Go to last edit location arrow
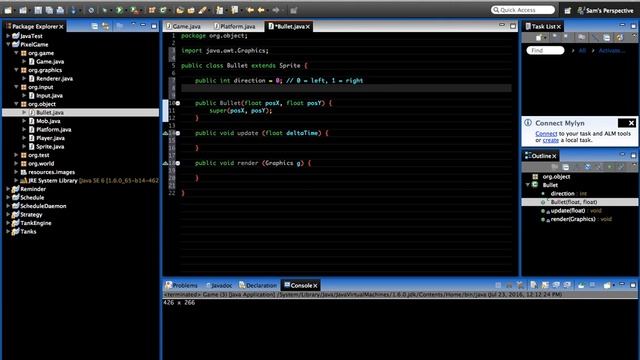This screenshot has height=360, width=640. click(x=250, y=10)
